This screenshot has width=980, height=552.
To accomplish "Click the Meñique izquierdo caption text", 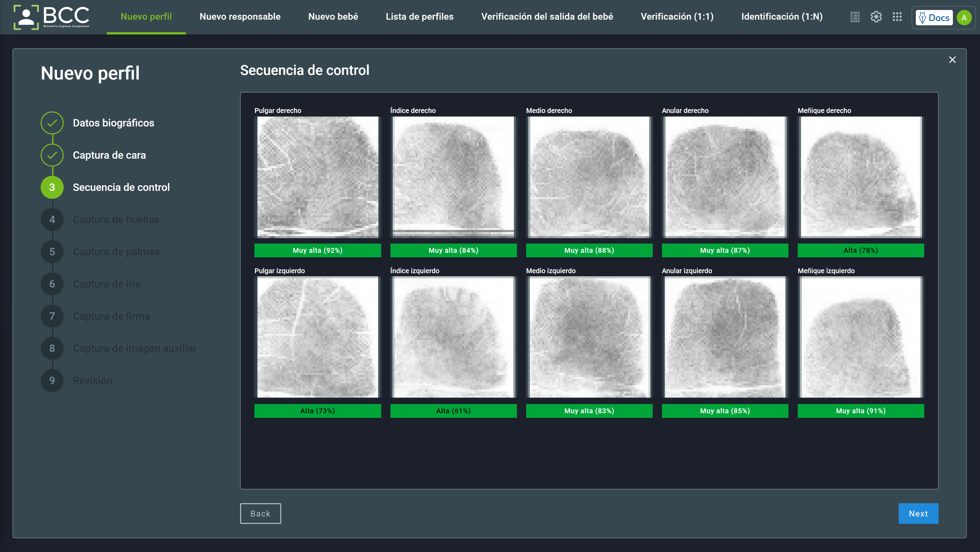I will click(x=826, y=271).
